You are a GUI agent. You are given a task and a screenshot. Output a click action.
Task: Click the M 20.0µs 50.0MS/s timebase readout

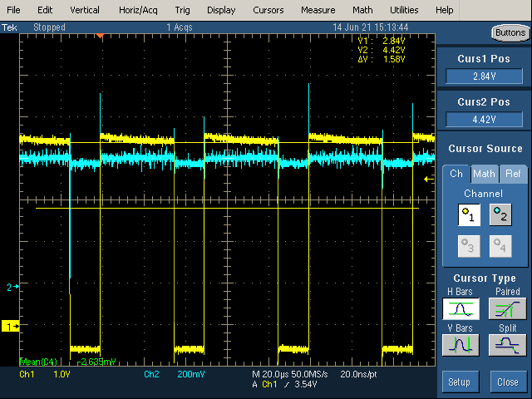coord(290,374)
